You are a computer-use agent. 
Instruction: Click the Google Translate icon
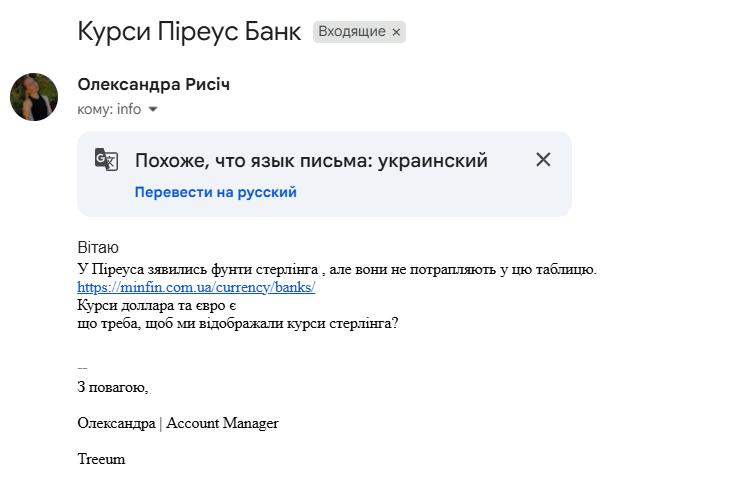pos(106,160)
